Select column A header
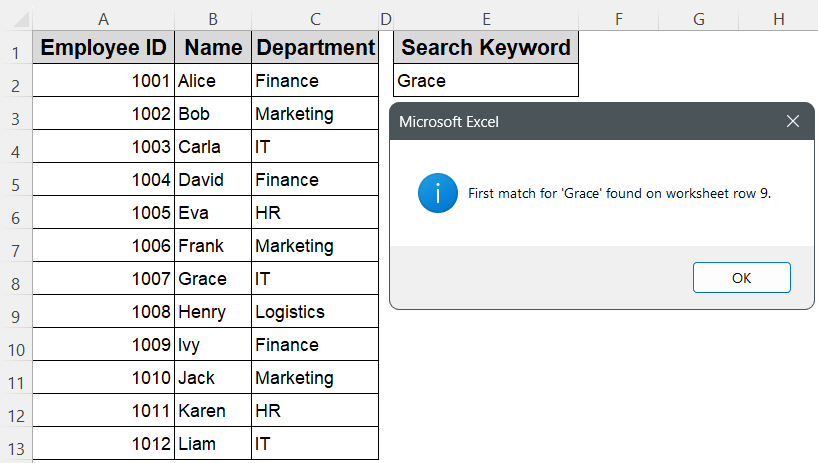 coord(103,17)
